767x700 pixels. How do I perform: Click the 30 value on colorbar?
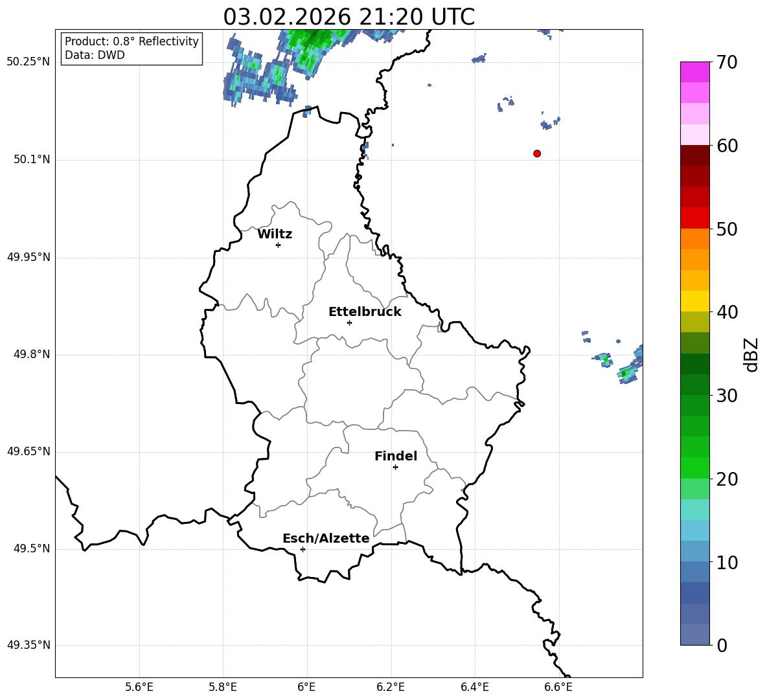pyautogui.click(x=727, y=396)
